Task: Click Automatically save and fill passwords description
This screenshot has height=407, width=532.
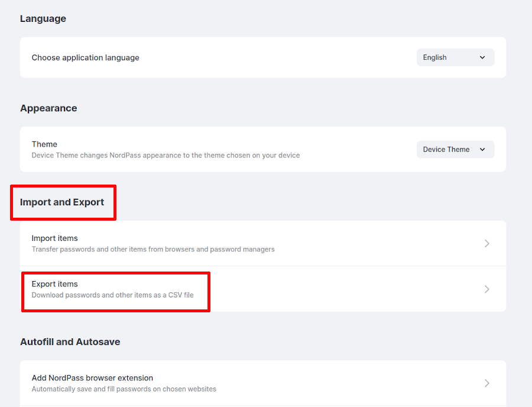Action: pyautogui.click(x=124, y=389)
